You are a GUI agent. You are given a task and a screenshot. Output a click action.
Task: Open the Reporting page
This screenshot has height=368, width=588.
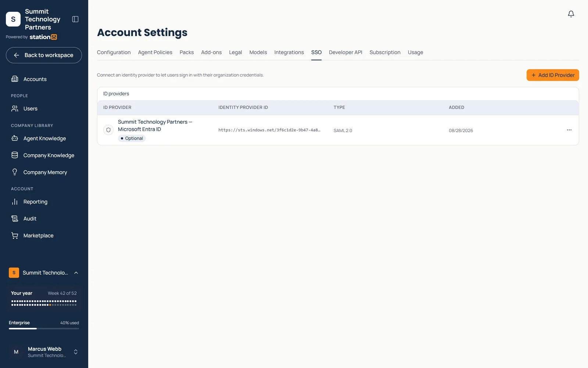point(44,202)
